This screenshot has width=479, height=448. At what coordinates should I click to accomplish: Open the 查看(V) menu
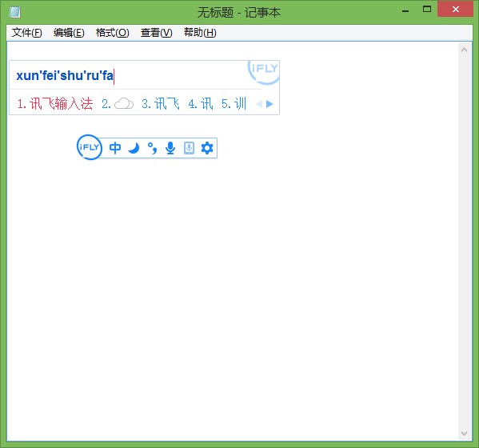[x=157, y=32]
